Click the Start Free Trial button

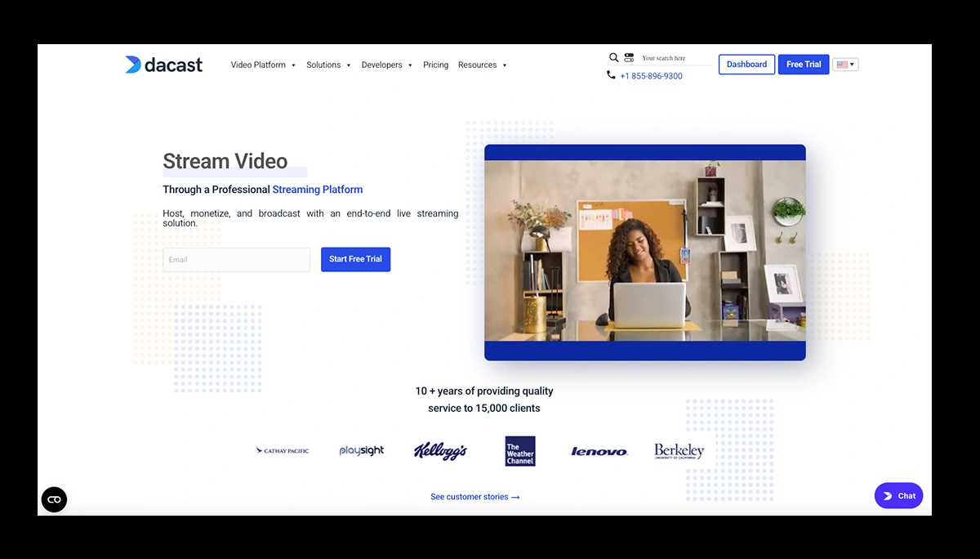tap(355, 259)
